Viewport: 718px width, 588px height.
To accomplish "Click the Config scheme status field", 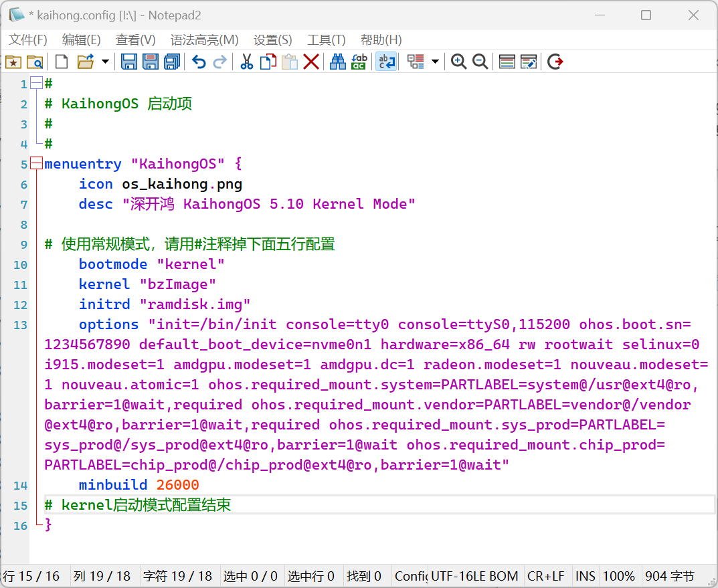I will coord(411,576).
